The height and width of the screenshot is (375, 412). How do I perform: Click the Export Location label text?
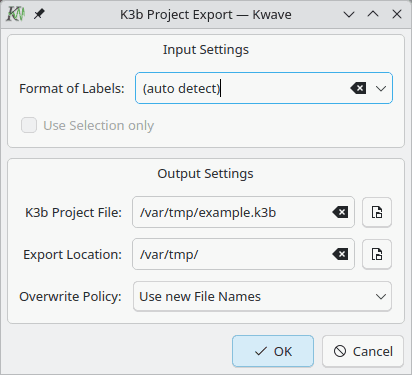coord(72,255)
